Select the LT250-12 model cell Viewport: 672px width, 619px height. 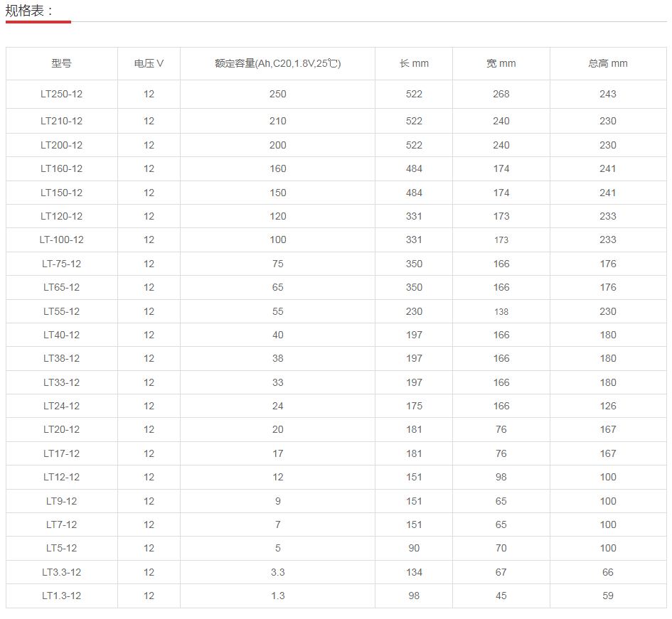pos(60,94)
